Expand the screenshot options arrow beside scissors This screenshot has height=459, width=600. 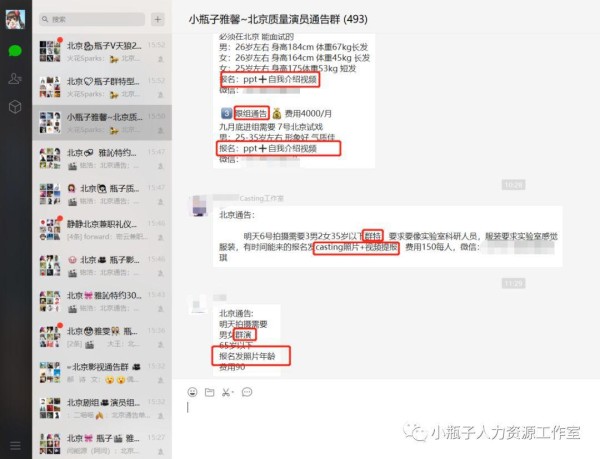(x=233, y=392)
